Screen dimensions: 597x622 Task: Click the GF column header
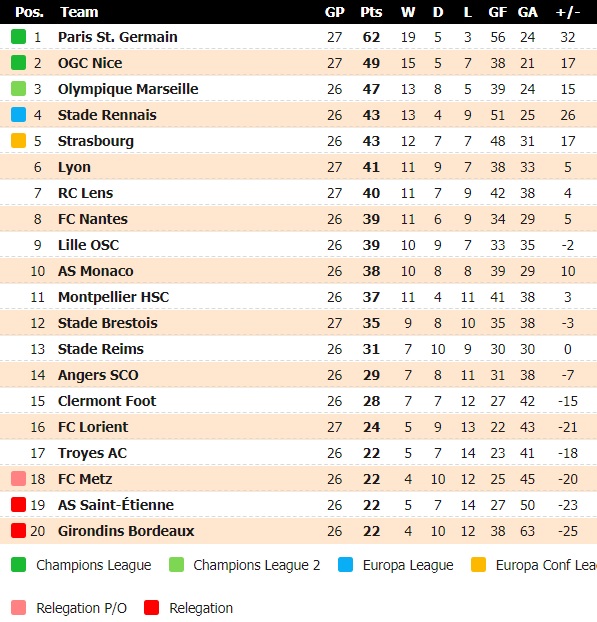[497, 12]
